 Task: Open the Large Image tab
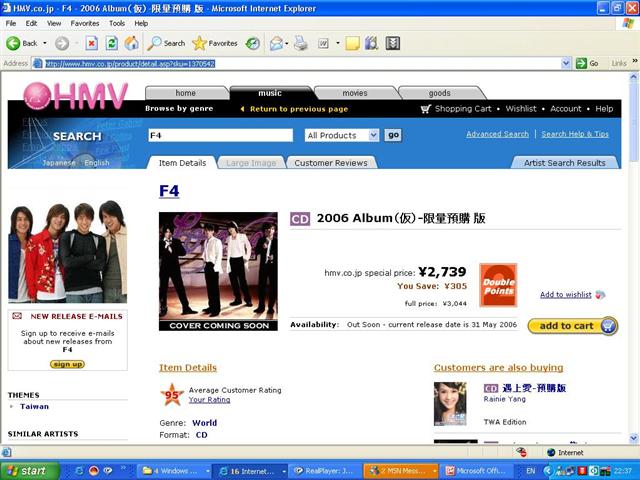point(251,163)
